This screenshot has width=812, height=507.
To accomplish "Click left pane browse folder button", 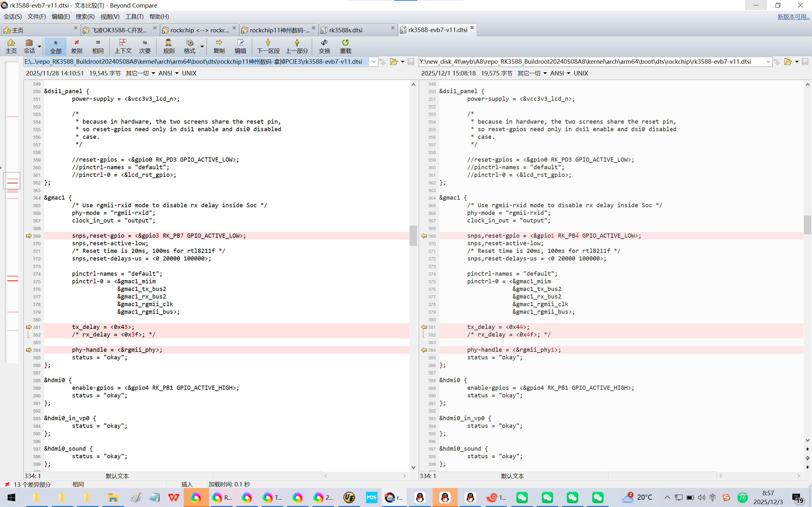I will coord(394,62).
